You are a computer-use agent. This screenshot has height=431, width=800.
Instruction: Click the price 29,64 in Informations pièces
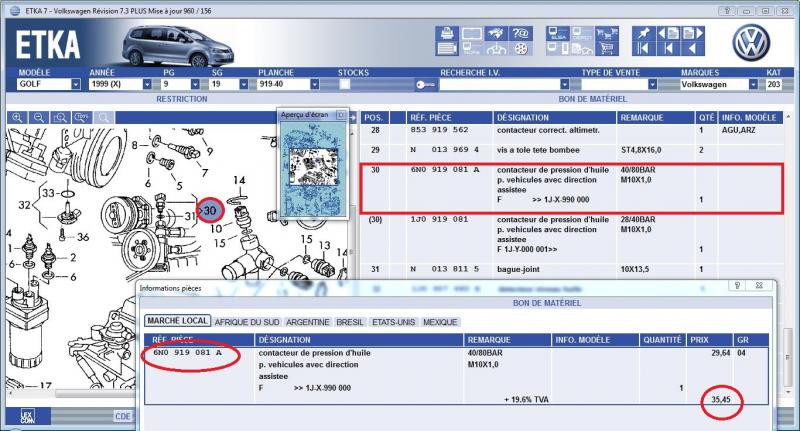coord(720,353)
